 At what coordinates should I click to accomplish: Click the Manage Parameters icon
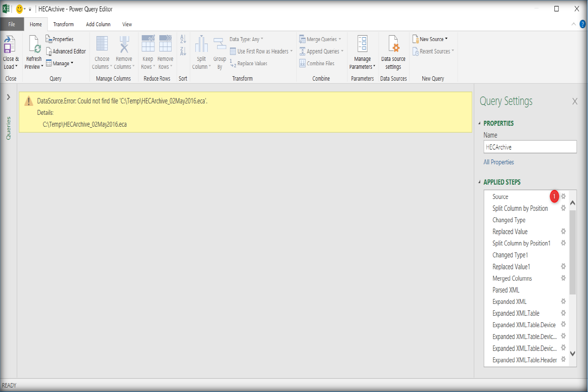[362, 46]
